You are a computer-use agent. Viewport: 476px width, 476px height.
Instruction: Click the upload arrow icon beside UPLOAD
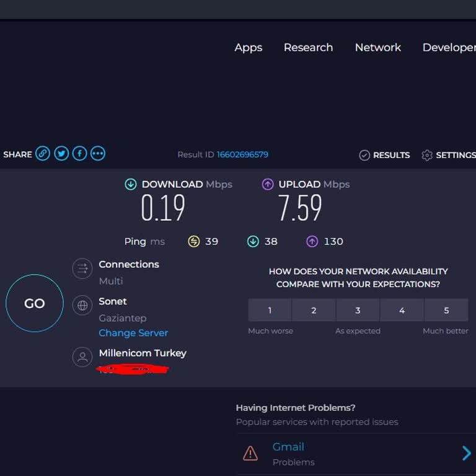coord(268,184)
